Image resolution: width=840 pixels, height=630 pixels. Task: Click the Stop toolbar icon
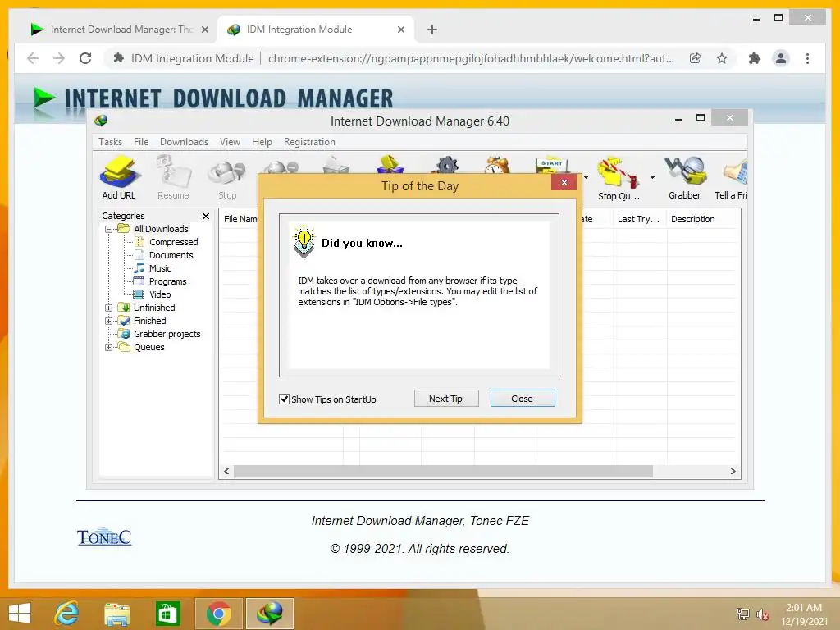pos(227,180)
